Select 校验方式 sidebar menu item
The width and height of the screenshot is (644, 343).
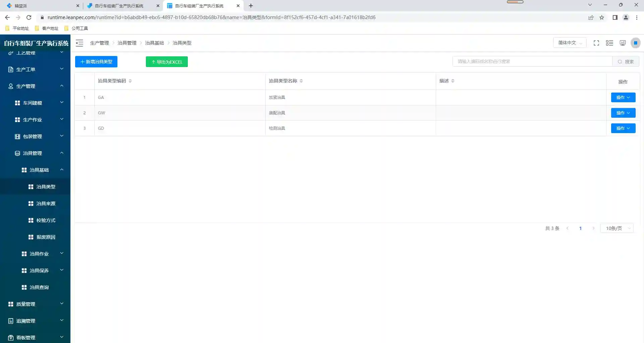[x=46, y=220]
